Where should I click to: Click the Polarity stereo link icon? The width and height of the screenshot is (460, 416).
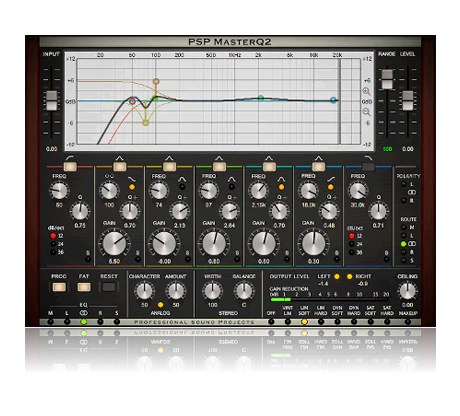click(412, 192)
